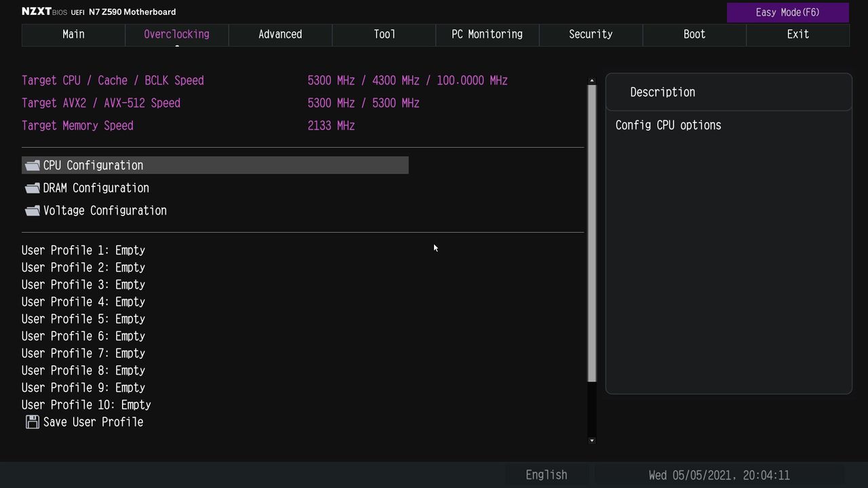Click the scrollbar up arrow
868x488 pixels.
pyautogui.click(x=592, y=81)
